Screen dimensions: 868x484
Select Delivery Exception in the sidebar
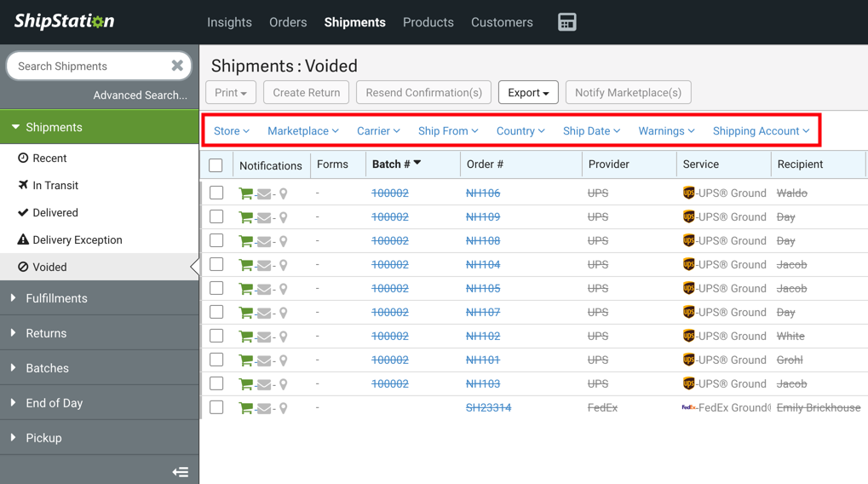point(100,239)
